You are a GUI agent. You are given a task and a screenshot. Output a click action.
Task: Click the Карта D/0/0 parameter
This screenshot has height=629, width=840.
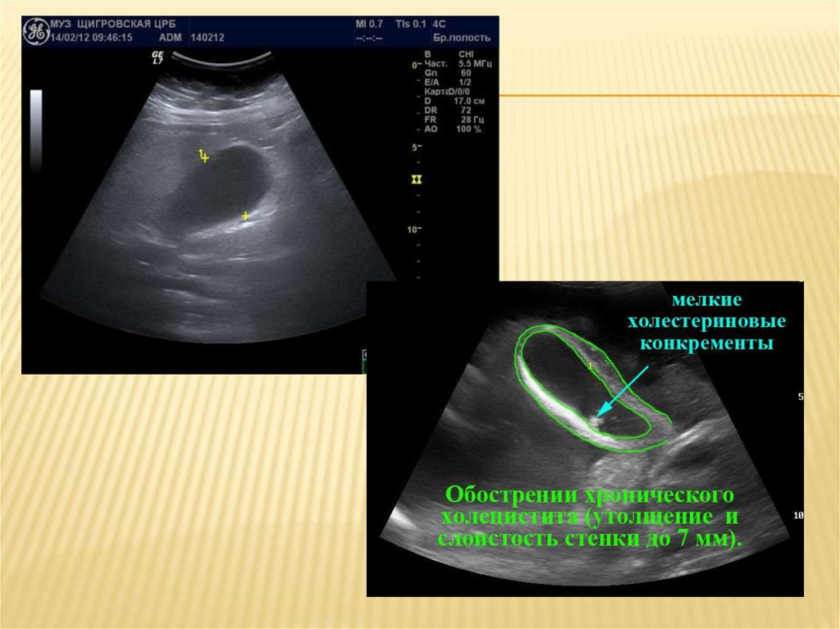pyautogui.click(x=447, y=92)
